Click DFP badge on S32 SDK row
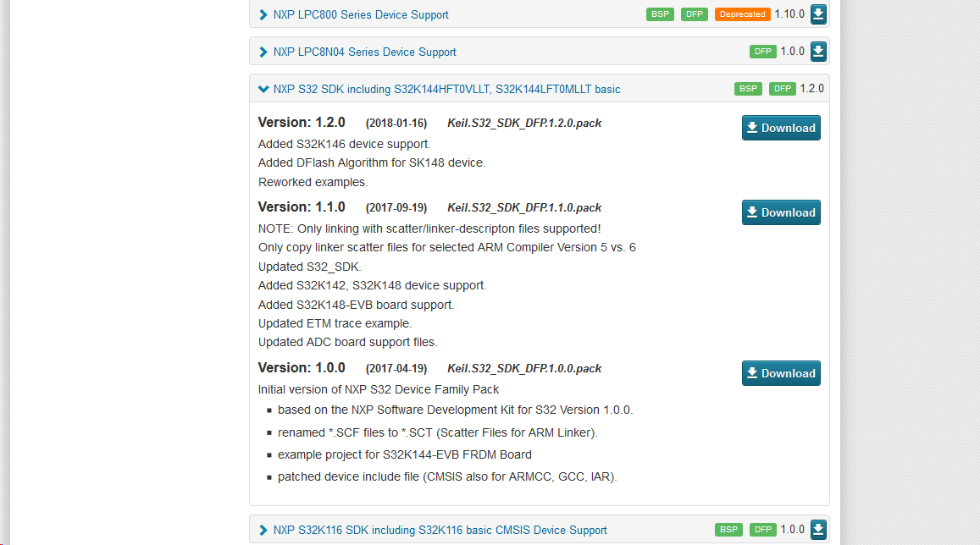Viewport: 980px width, 545px height. tap(783, 89)
